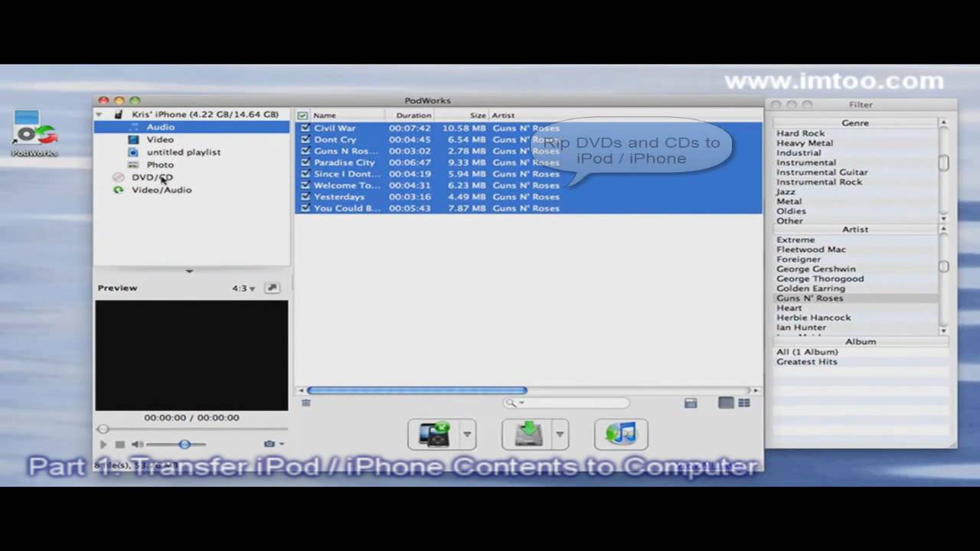Collapse the Kris' iPhone tree node
The width and height of the screenshot is (980, 551).
point(99,114)
